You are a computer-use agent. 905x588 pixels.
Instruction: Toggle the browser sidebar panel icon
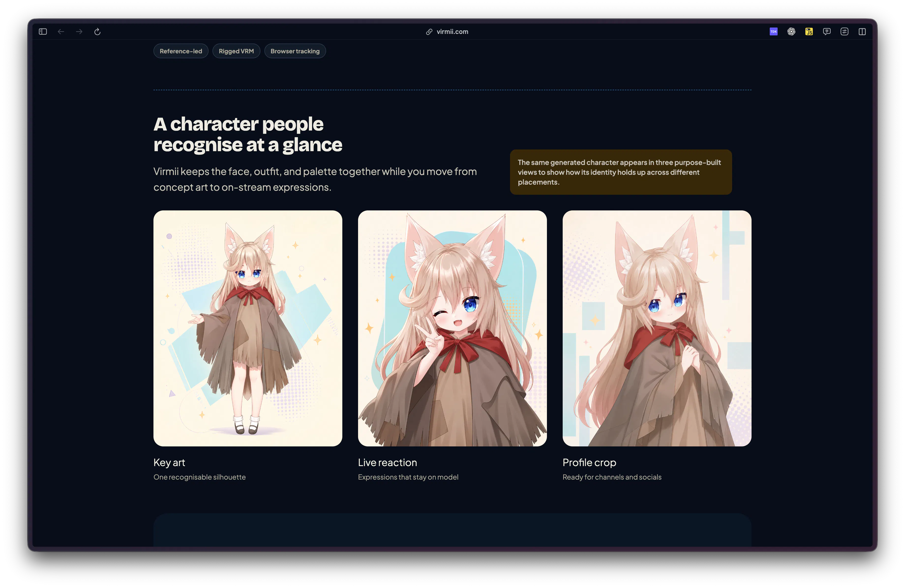tap(43, 31)
